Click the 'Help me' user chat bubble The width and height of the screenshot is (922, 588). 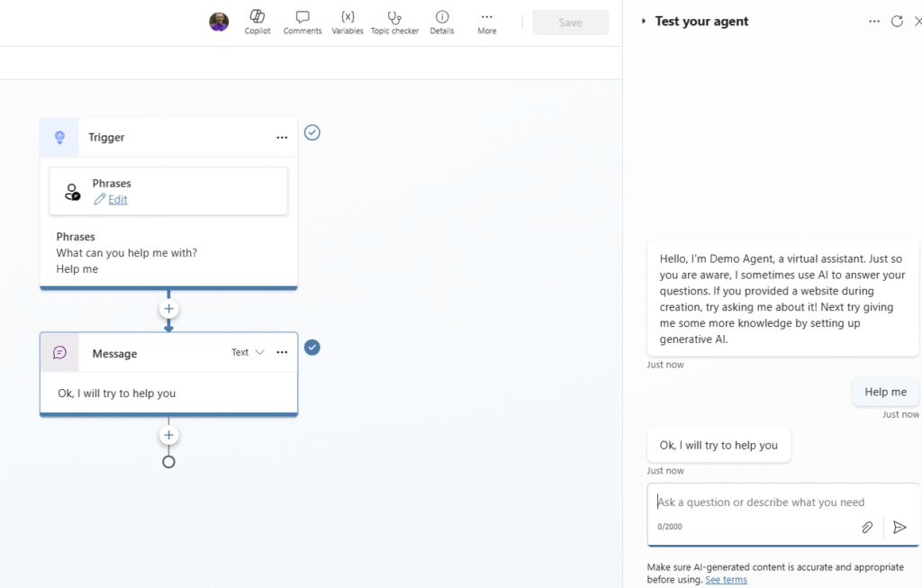(x=886, y=392)
